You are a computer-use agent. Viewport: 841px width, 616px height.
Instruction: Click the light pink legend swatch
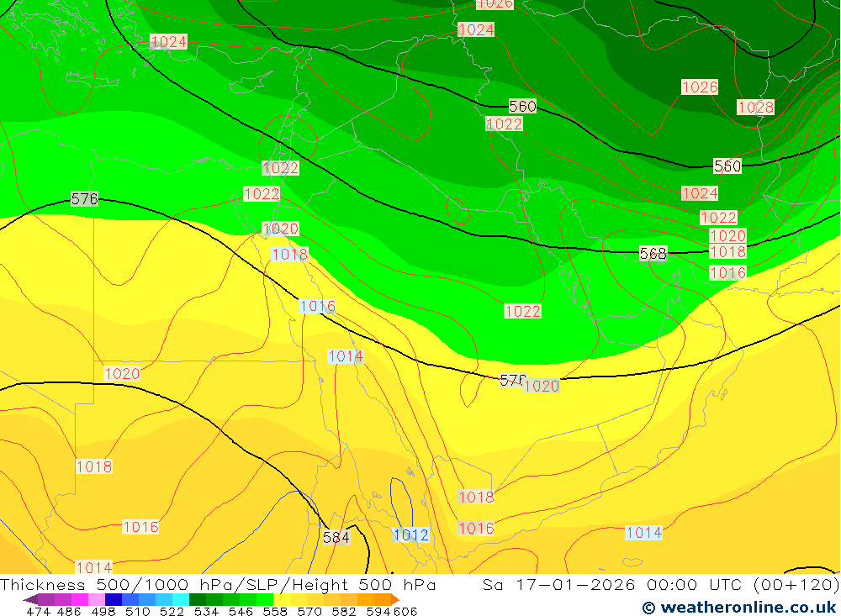(x=97, y=599)
